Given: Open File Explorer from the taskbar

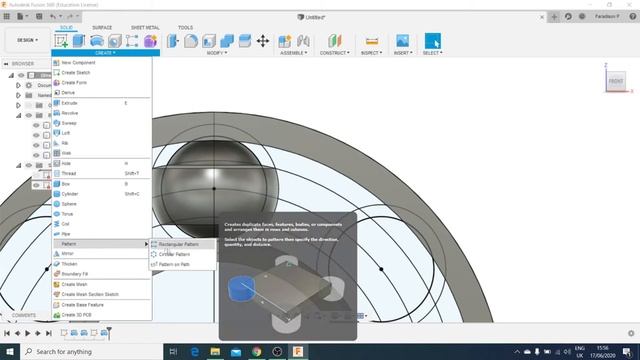Looking at the screenshot, I should tap(215, 351).
